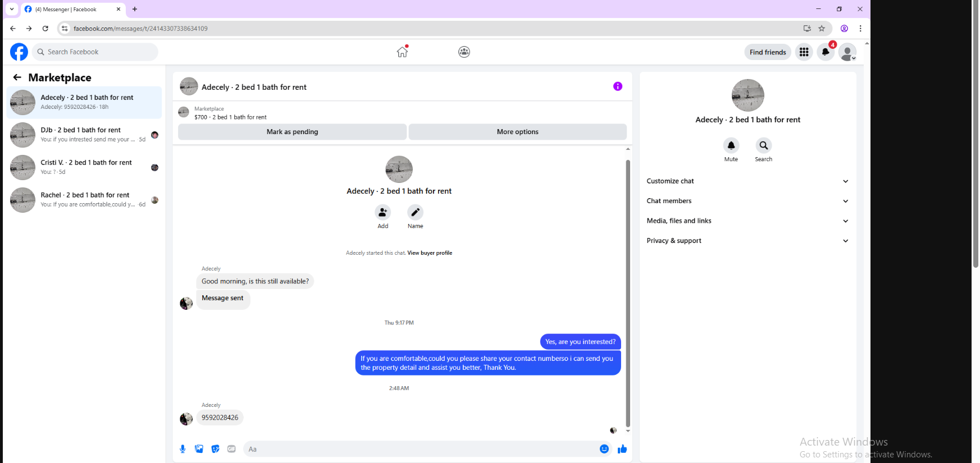980x463 pixels.
Task: Expand the Privacy & support section
Action: click(747, 241)
